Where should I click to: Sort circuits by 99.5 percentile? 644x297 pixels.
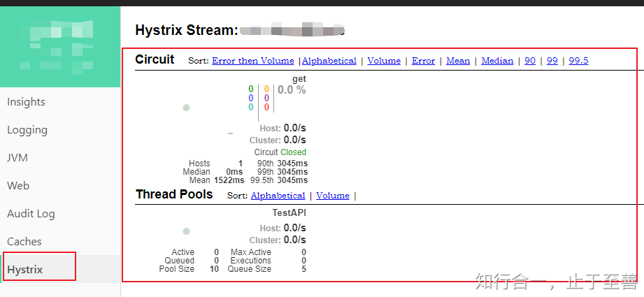(579, 61)
